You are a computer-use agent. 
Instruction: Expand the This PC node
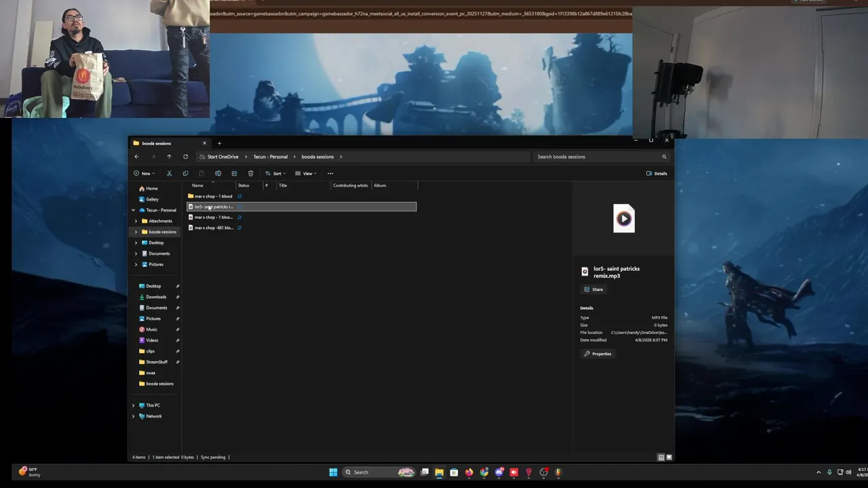tap(134, 405)
